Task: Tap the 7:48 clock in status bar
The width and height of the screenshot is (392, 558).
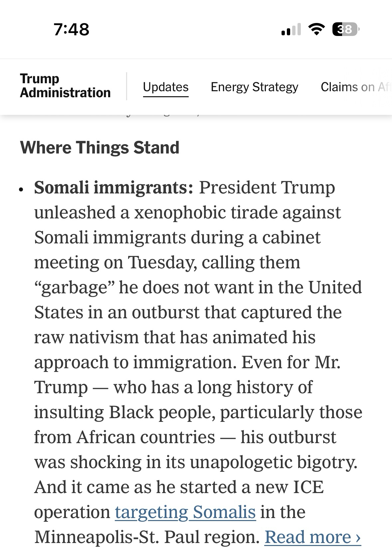Action: (x=71, y=29)
